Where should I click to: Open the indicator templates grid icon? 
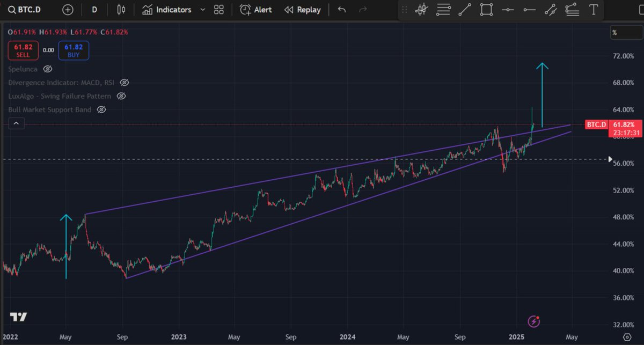pyautogui.click(x=218, y=10)
